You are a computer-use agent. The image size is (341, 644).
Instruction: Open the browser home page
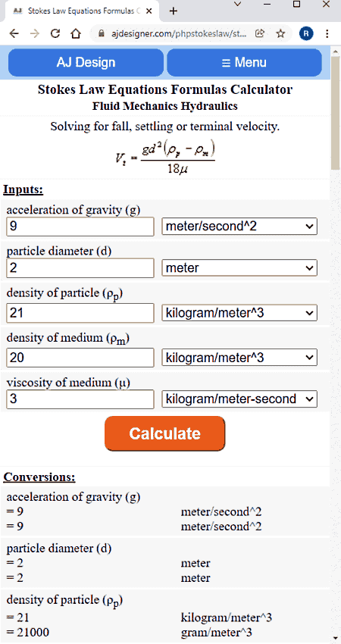75,33
